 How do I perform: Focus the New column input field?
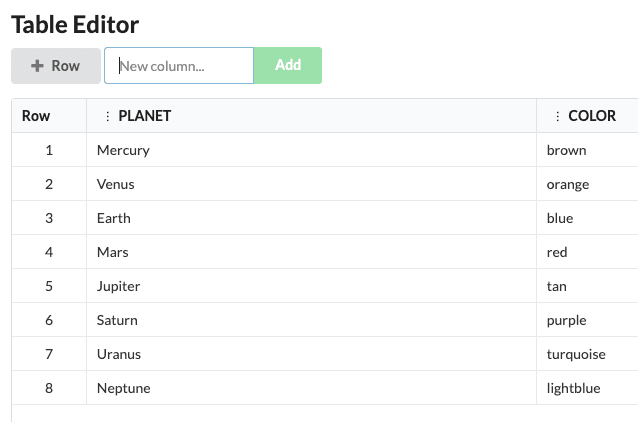[179, 66]
